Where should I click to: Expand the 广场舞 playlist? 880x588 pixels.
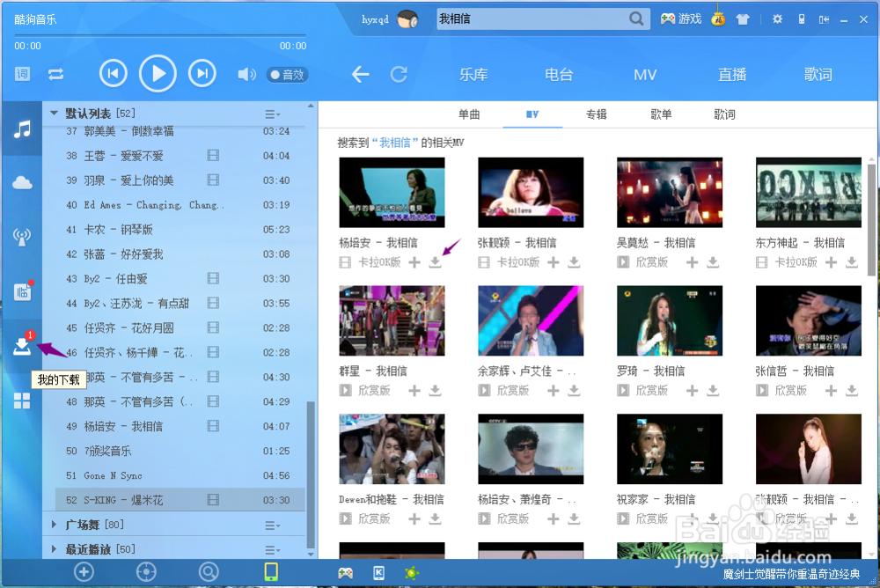click(54, 524)
